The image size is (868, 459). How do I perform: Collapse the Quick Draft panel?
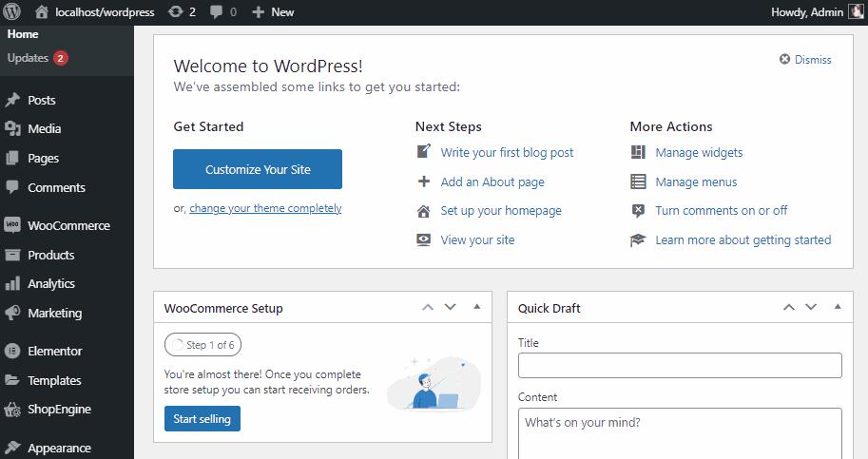(839, 307)
